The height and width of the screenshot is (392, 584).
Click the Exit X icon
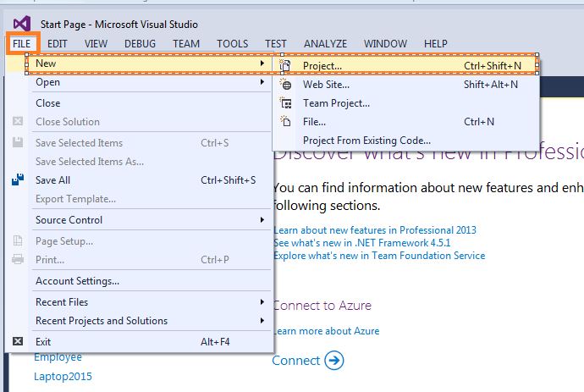[x=18, y=341]
